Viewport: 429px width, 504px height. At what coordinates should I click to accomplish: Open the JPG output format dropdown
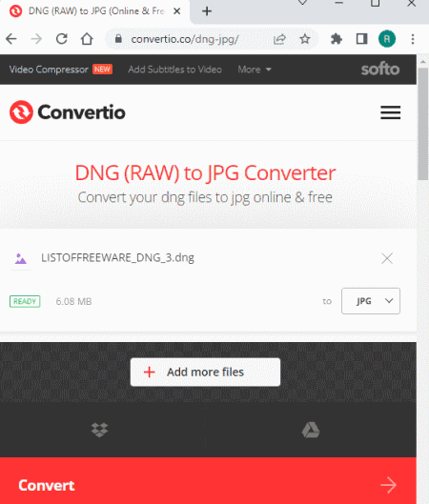point(371,301)
